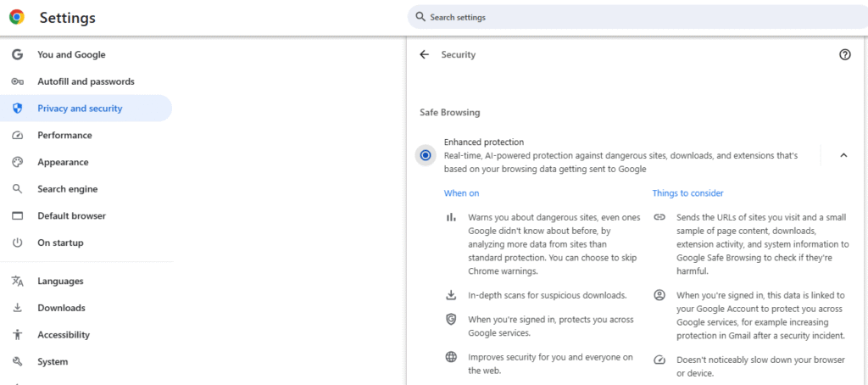Click the Google G icon
The image size is (868, 385).
point(18,54)
